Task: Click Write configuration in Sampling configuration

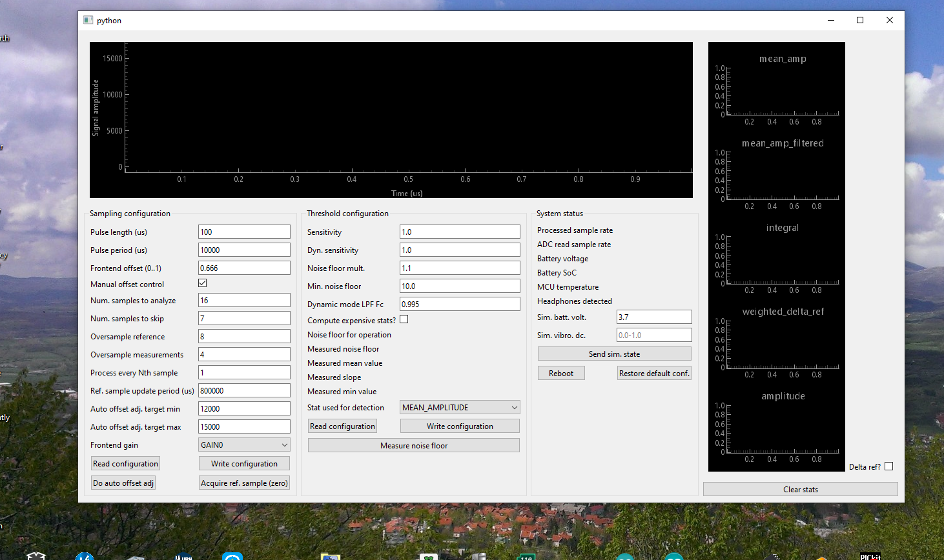Action: [244, 463]
